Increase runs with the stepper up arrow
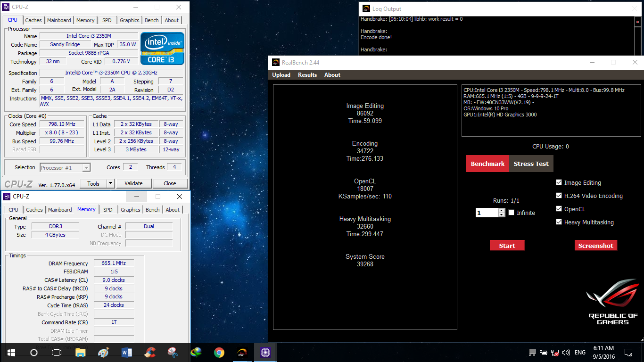Screen dimensions: 644x362 pyautogui.click(x=502, y=210)
